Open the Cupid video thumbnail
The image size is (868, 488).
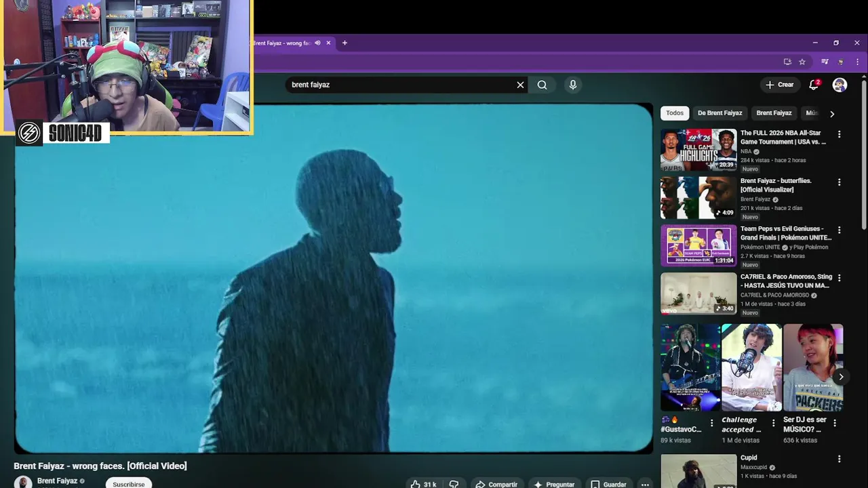coord(698,472)
